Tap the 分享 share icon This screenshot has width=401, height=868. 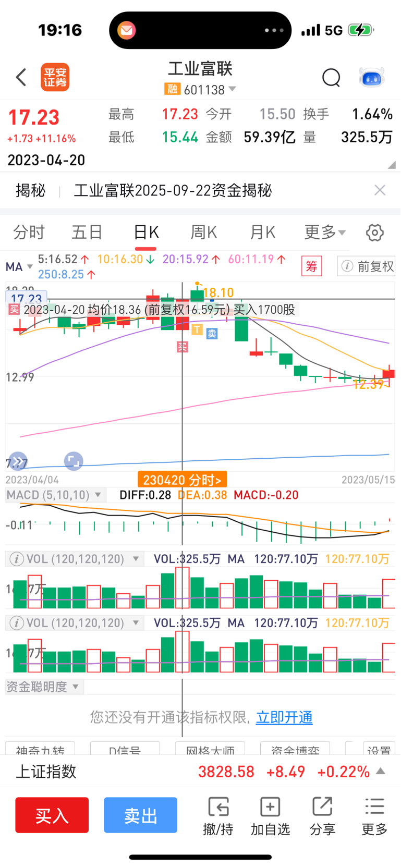point(322,816)
